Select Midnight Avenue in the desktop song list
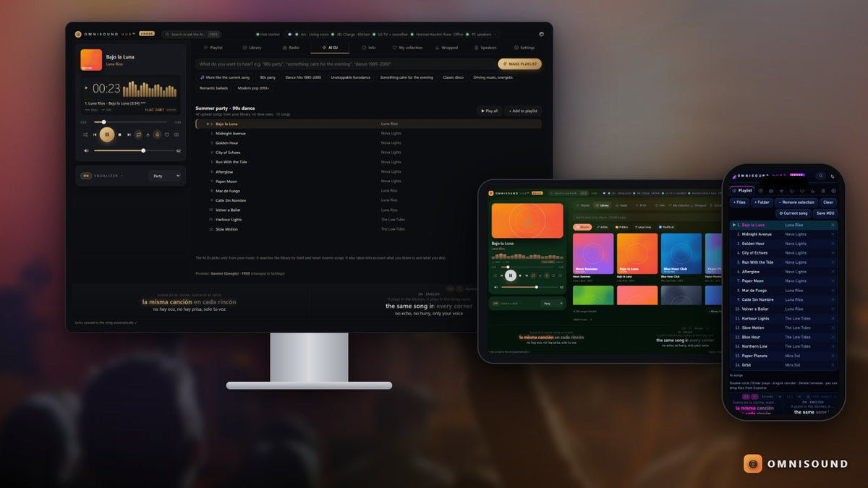Viewport: 868px width, 488px height. coord(368,133)
